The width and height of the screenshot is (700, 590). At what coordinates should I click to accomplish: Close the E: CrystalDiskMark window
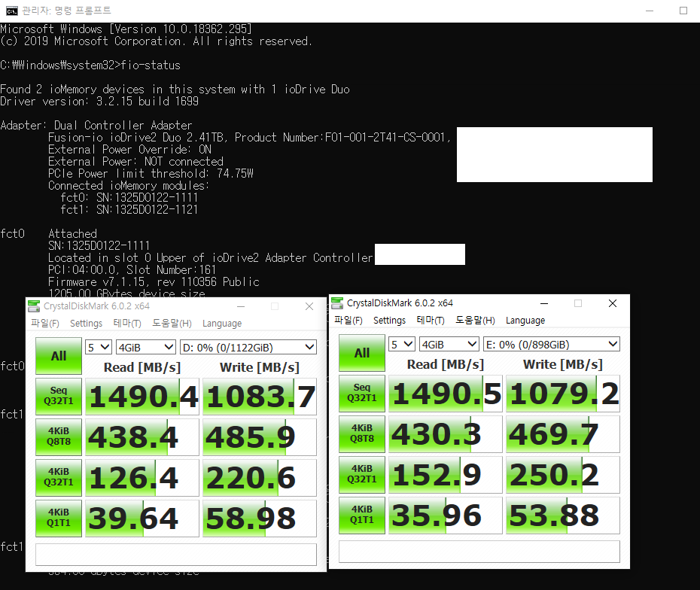click(x=613, y=303)
